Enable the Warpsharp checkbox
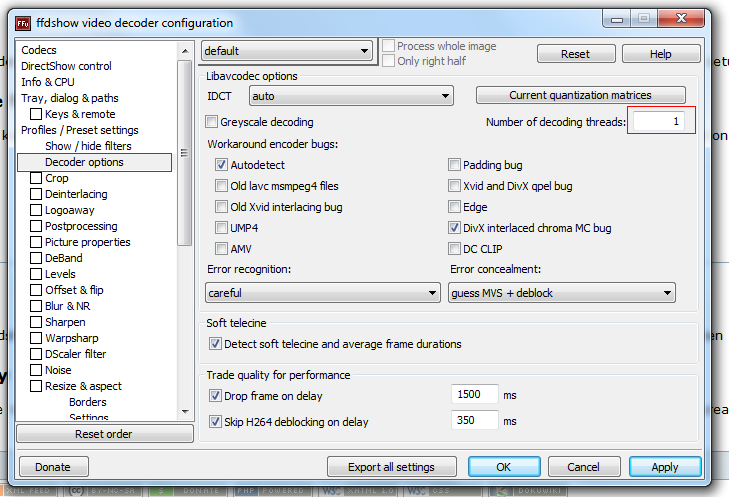Viewport: 729px width, 497px height. coord(36,338)
